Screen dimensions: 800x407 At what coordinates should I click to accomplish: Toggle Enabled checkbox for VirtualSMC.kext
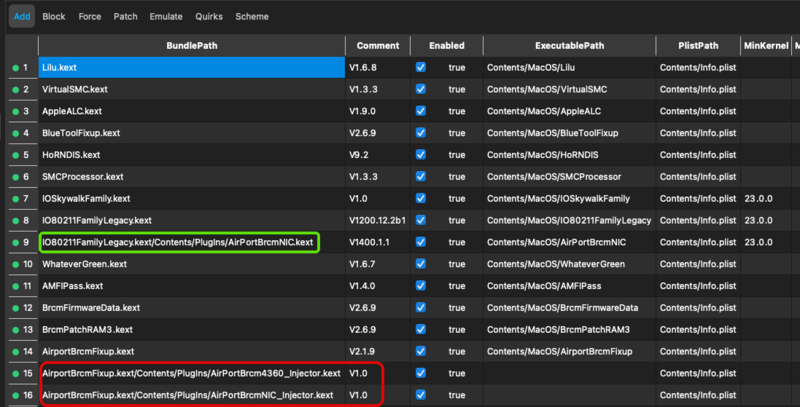tap(420, 89)
